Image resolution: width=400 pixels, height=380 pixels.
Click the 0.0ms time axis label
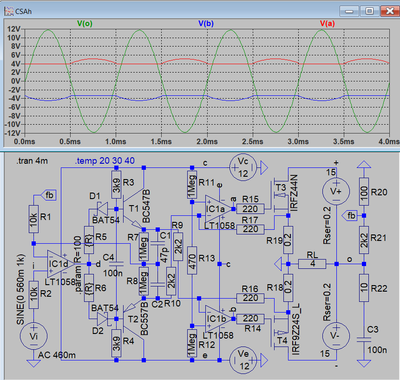[x=24, y=142]
